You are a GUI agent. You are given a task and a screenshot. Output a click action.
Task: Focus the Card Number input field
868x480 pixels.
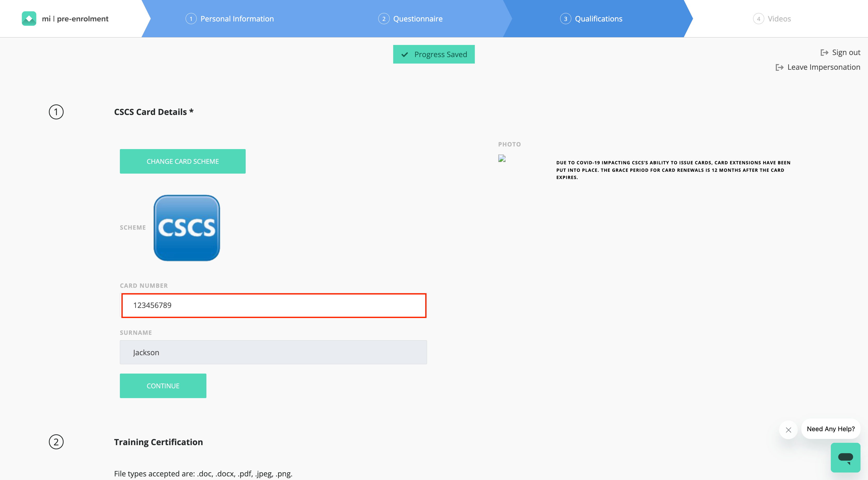274,305
